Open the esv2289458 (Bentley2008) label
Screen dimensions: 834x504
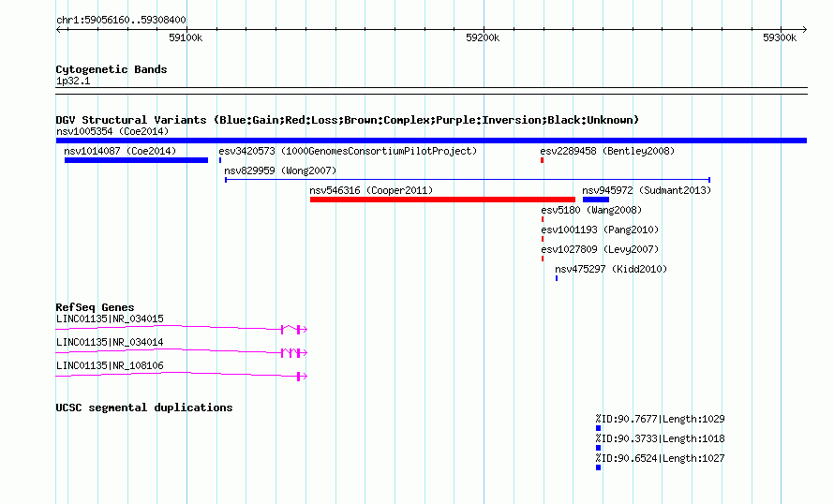[x=607, y=151]
